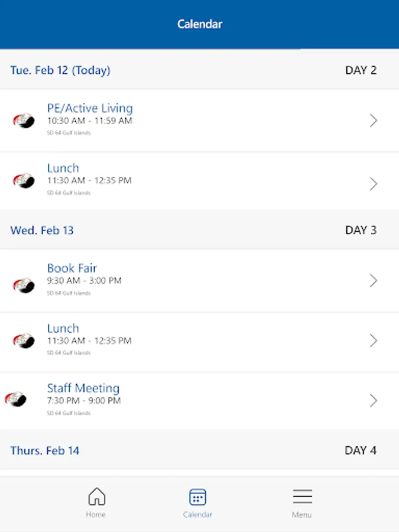Open details for the Book Fair event
Image resolution: width=399 pixels, height=532 pixels.
click(x=374, y=280)
